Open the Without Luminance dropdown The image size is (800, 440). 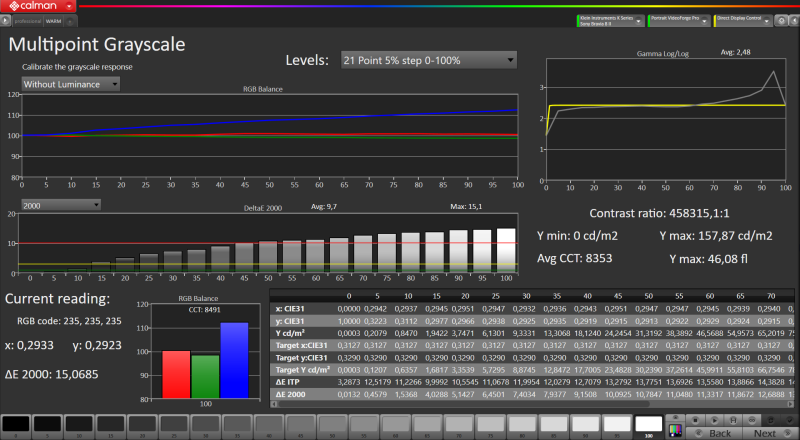[x=70, y=84]
